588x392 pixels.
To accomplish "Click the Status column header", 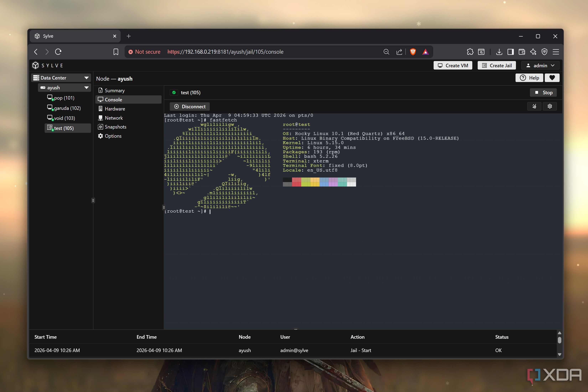I will [x=502, y=337].
